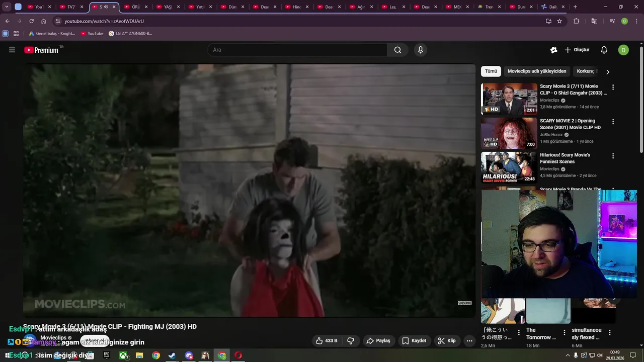Open the LG 27" 27GN600-B bookmark
The width and height of the screenshot is (644, 362).
coord(130,34)
